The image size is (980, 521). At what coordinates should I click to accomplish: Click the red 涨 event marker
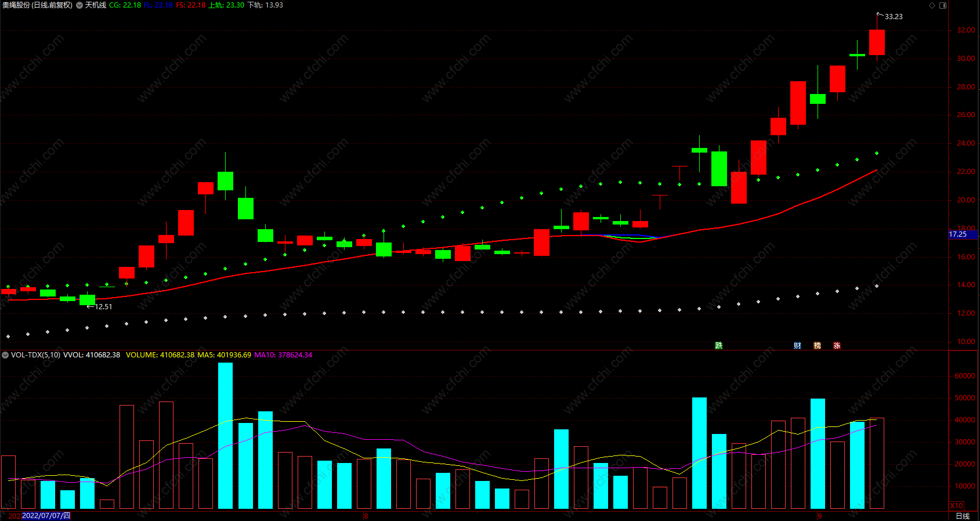pos(837,346)
